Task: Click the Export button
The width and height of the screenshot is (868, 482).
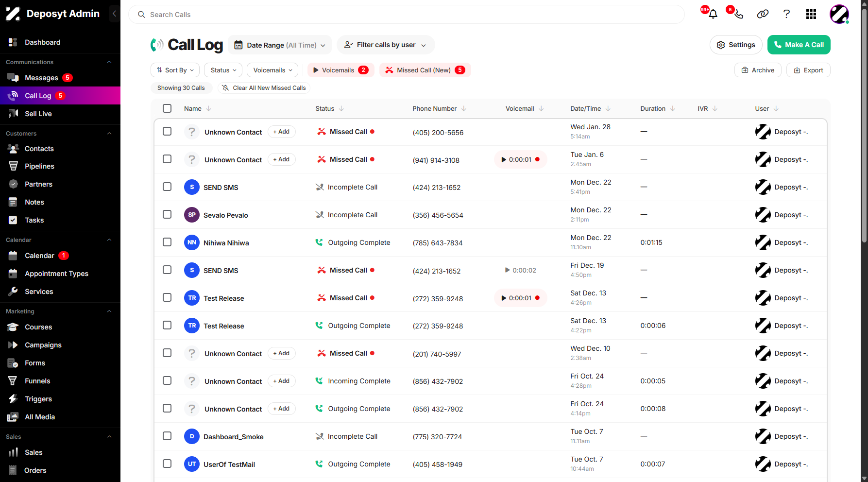Action: pyautogui.click(x=808, y=70)
